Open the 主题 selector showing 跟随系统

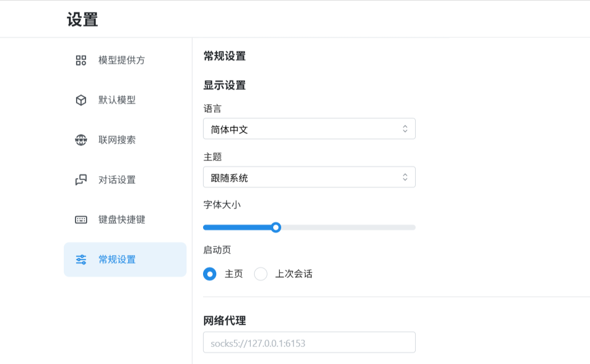(x=309, y=177)
